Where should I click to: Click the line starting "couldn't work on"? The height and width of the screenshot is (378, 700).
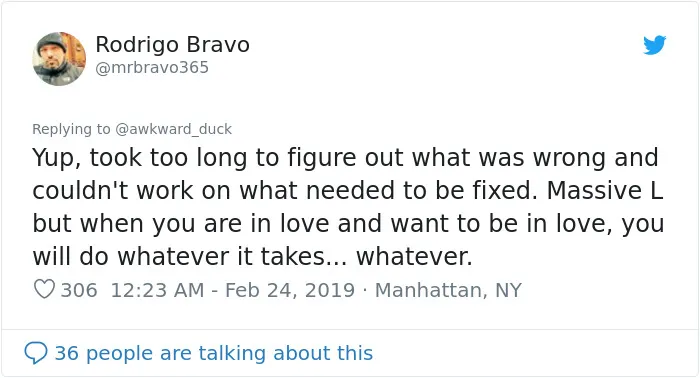point(347,190)
